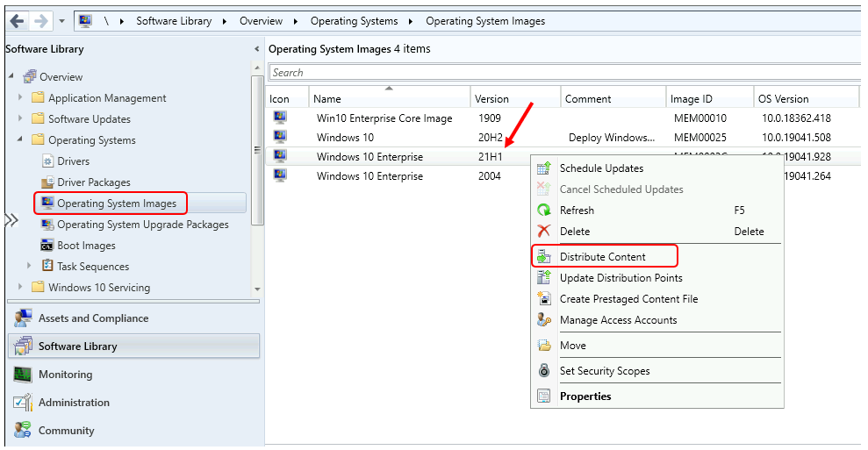This screenshot has width=868, height=450.
Task: Click the Boot Images node icon
Action: tap(47, 246)
